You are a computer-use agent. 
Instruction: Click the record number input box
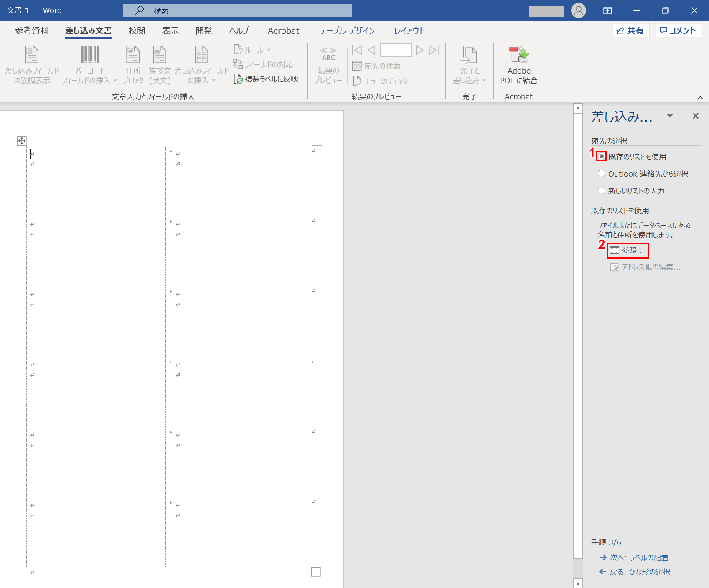pyautogui.click(x=395, y=50)
